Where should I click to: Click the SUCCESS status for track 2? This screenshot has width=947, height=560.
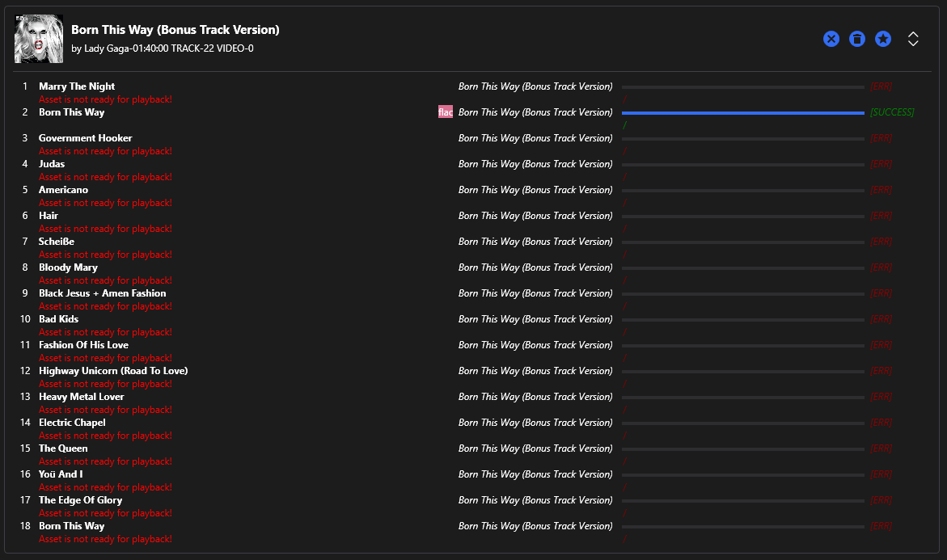tap(892, 112)
